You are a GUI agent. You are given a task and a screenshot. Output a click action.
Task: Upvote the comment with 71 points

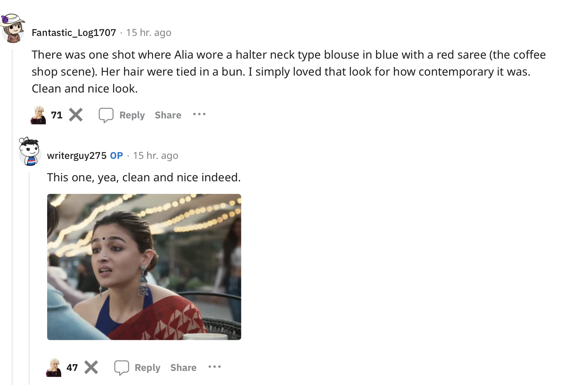38,115
